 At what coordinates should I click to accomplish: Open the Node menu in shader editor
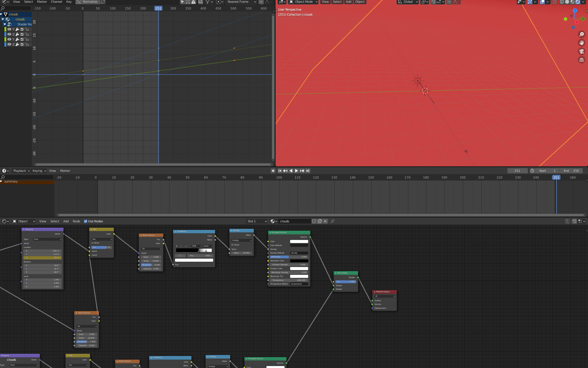pos(76,221)
